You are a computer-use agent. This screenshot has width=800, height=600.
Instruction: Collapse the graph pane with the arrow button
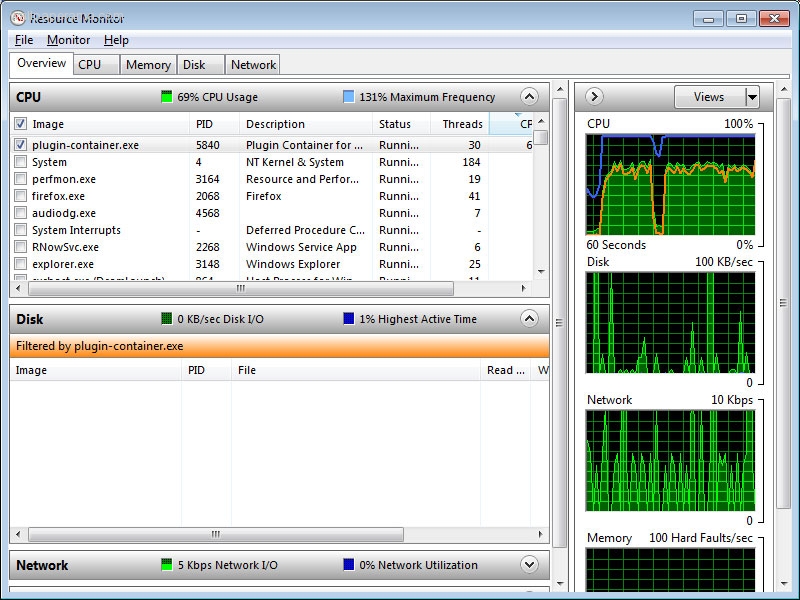coord(594,96)
